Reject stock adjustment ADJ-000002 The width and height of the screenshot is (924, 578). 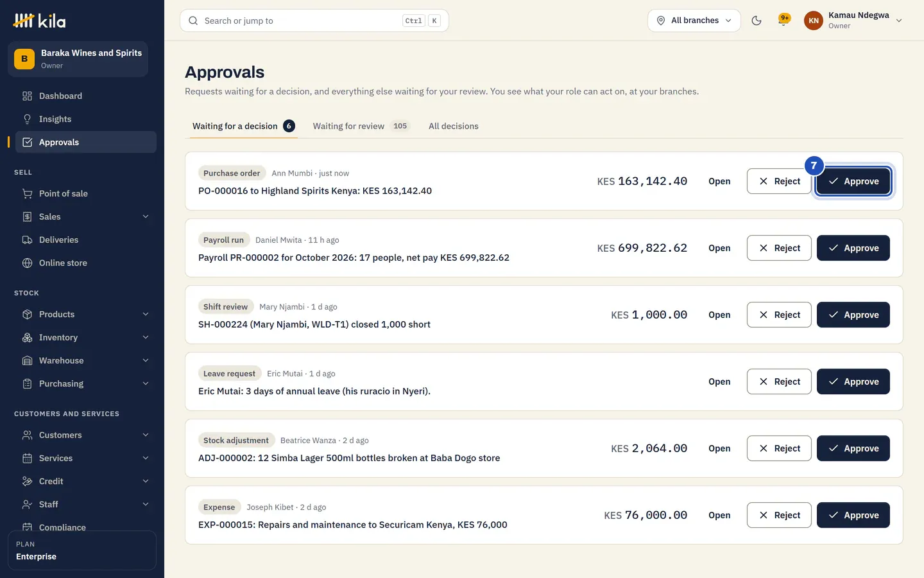pyautogui.click(x=779, y=448)
